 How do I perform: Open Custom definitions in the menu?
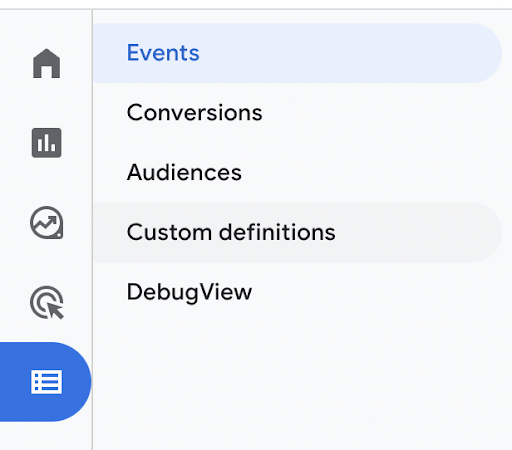click(x=297, y=232)
